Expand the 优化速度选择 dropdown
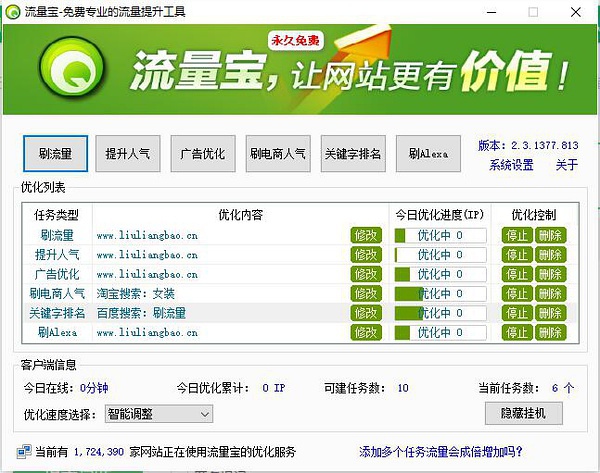 (x=162, y=413)
